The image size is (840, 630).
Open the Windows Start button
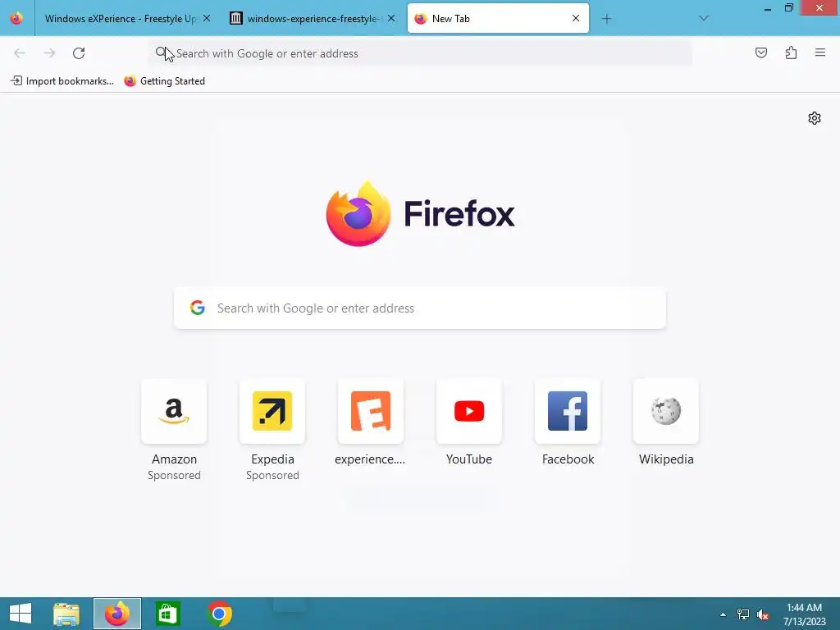pos(21,614)
